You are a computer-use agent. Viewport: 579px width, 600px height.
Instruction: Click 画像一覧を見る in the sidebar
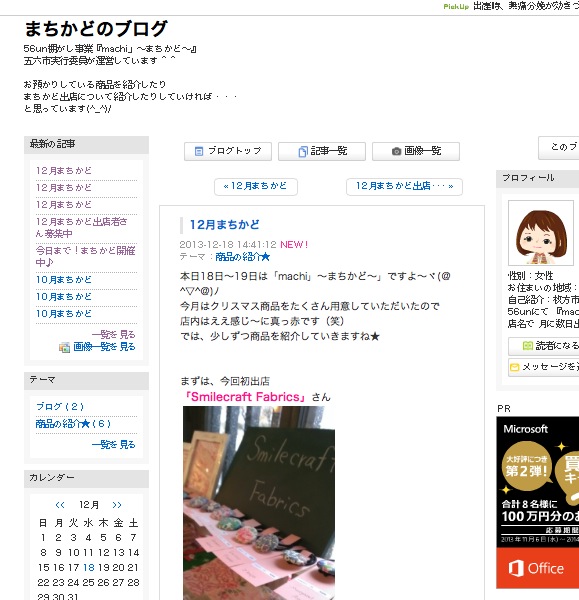(x=104, y=346)
